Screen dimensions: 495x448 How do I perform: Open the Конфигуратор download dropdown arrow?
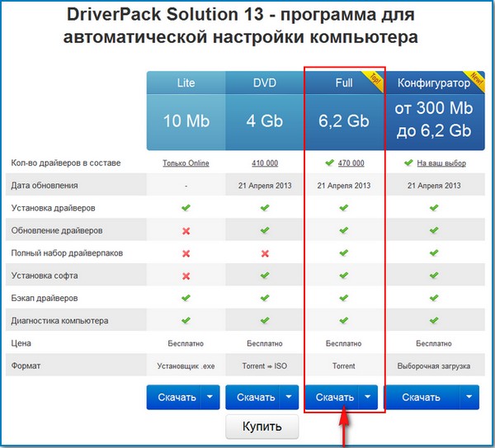coord(457,397)
